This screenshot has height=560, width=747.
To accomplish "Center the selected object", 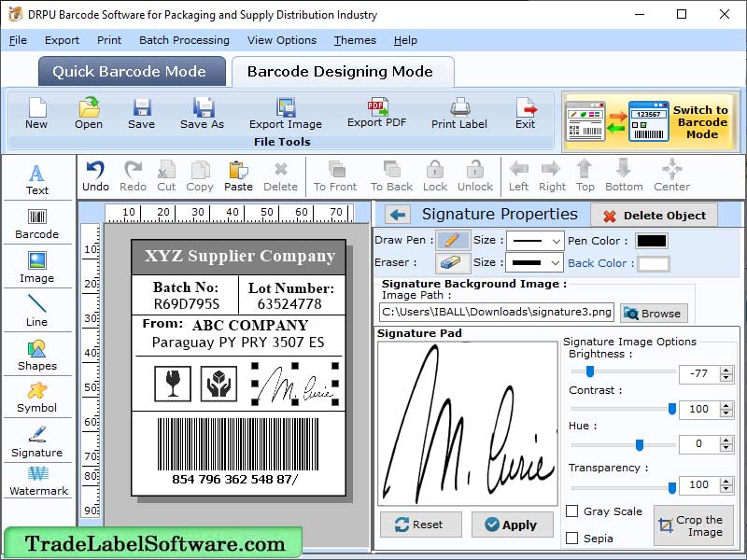I will point(671,175).
